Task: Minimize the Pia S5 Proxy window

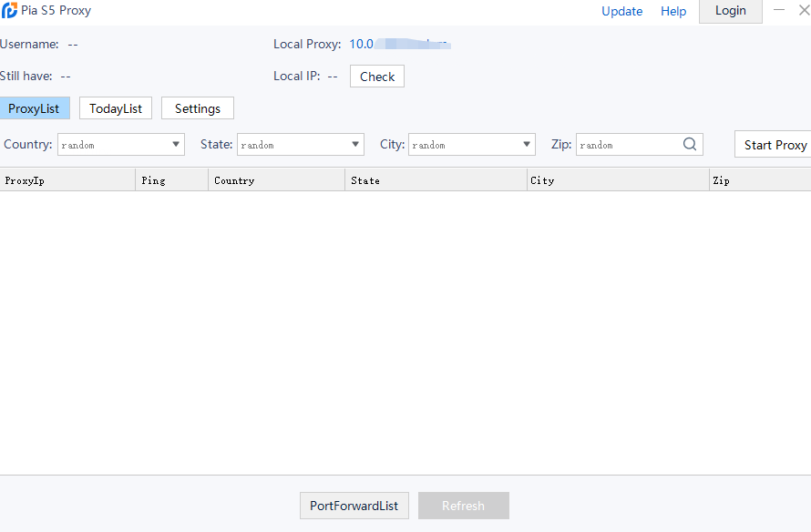Action: click(779, 10)
